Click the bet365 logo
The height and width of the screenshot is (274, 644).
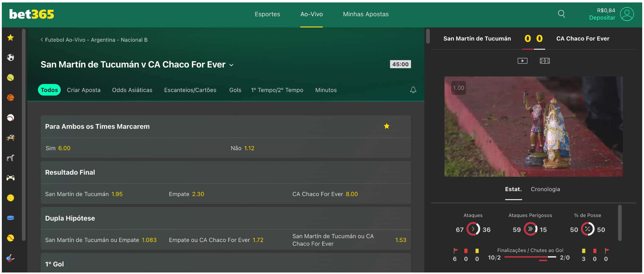32,14
